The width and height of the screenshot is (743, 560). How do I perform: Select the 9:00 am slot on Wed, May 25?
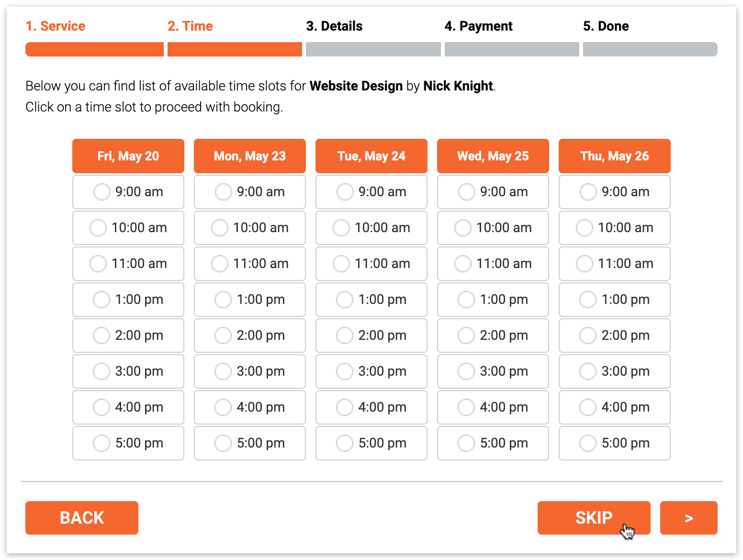tap(493, 191)
